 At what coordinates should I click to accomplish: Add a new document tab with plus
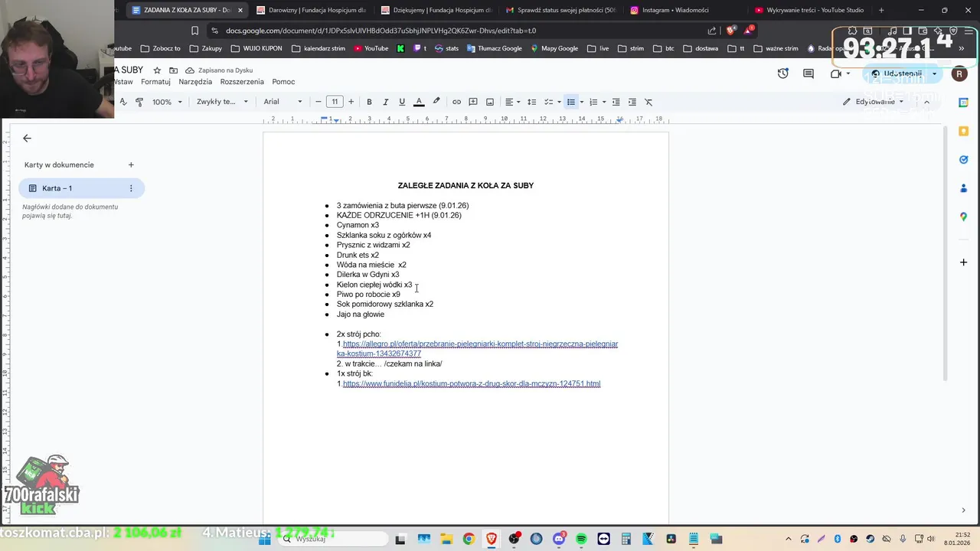pos(131,165)
